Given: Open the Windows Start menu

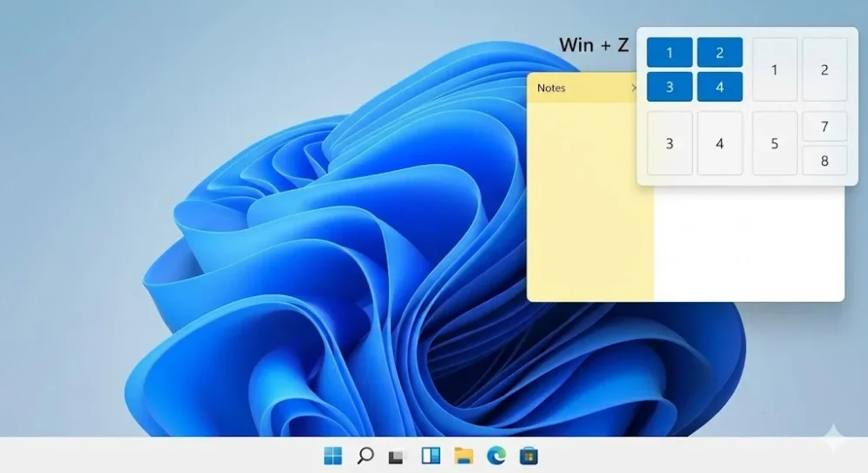Looking at the screenshot, I should (332, 456).
